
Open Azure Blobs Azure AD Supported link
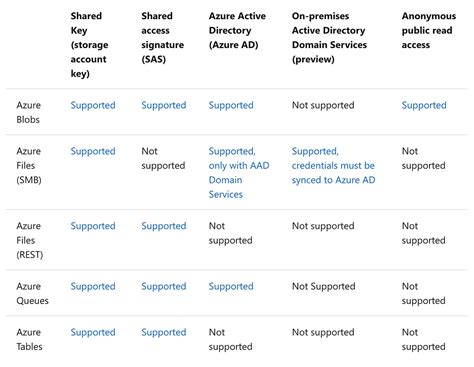231,105
